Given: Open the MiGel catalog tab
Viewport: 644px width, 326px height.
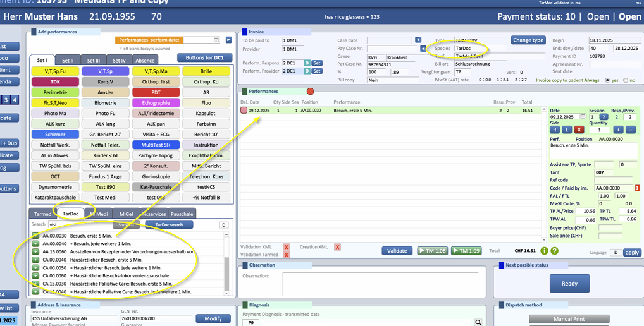Looking at the screenshot, I should click(126, 214).
